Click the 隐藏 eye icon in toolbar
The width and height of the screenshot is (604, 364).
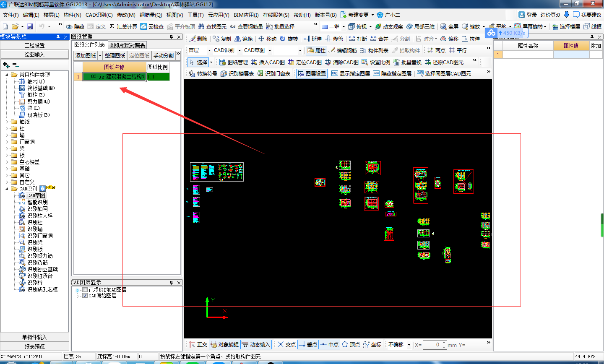click(75, 26)
